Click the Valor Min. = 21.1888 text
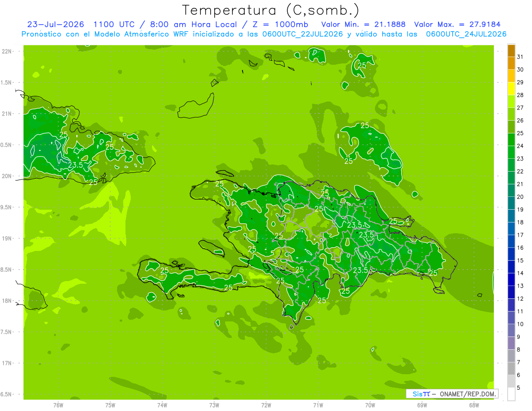 tap(364, 24)
